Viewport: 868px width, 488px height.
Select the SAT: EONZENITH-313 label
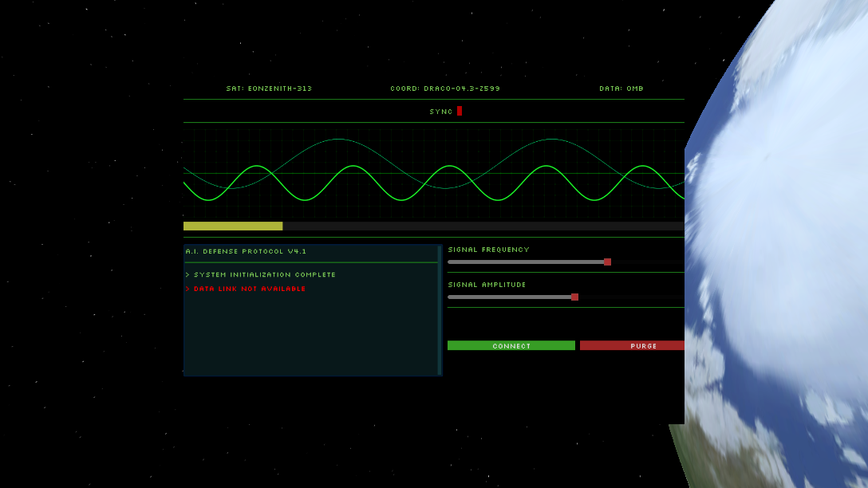pos(269,89)
